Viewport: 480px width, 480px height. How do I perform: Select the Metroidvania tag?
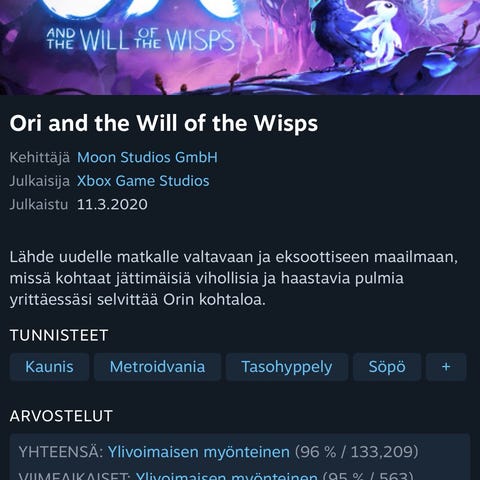point(157,367)
